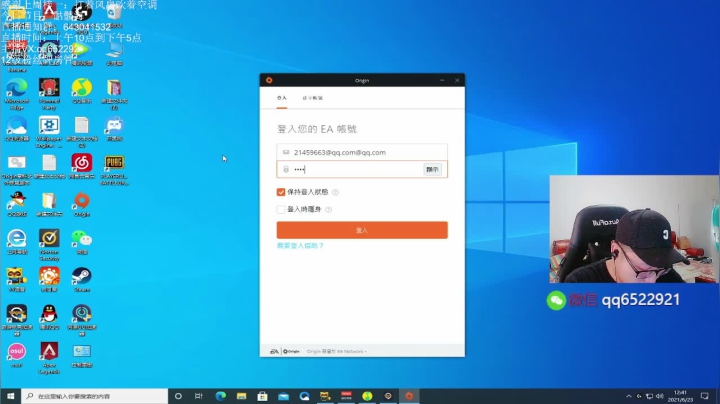The height and width of the screenshot is (404, 720).
Task: Open the notification center icon
Action: coord(704,396)
